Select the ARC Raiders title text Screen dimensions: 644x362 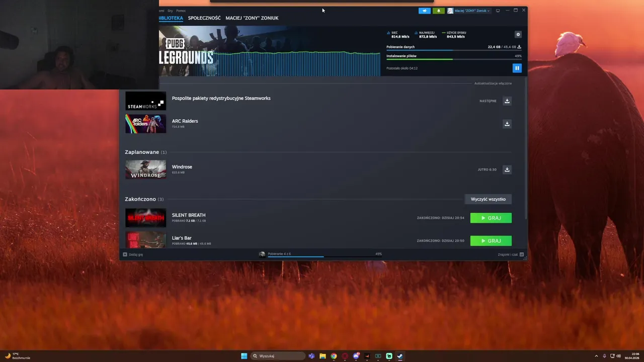point(185,121)
